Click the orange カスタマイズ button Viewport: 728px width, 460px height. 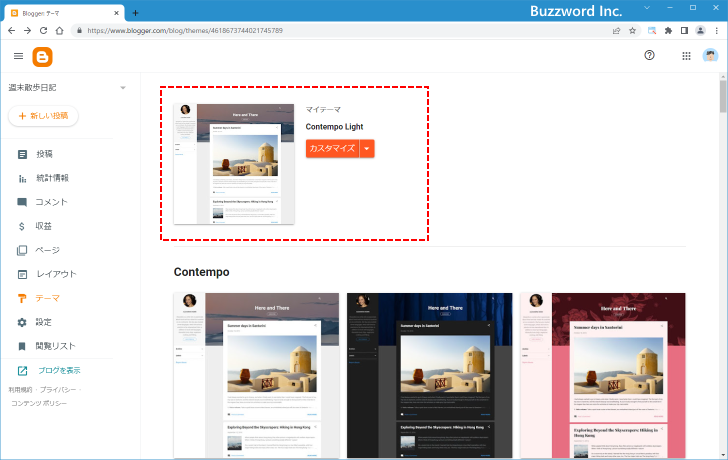pos(332,149)
